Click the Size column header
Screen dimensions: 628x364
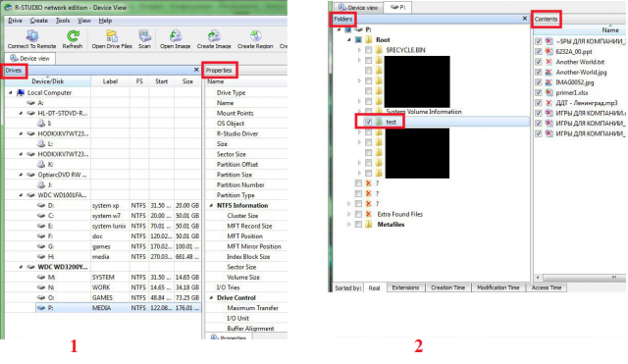click(187, 81)
